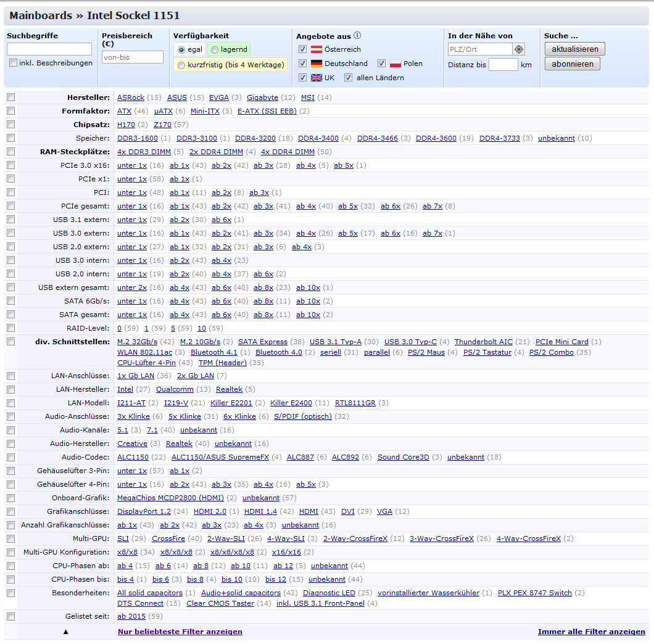Click the Polen flag icon
Image resolution: width=654 pixels, height=644 pixels.
coord(395,64)
